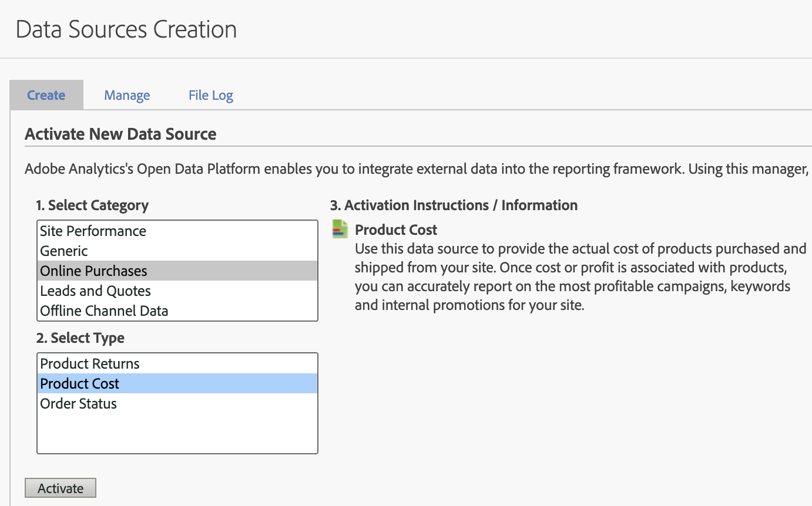
Task: Click the '1. Select Category' label
Action: [92, 205]
